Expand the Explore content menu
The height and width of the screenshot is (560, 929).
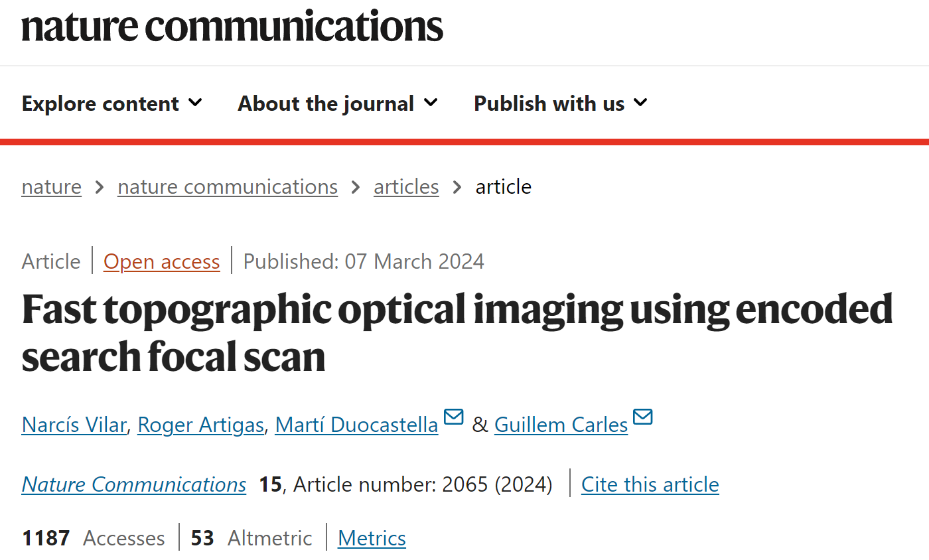(112, 104)
